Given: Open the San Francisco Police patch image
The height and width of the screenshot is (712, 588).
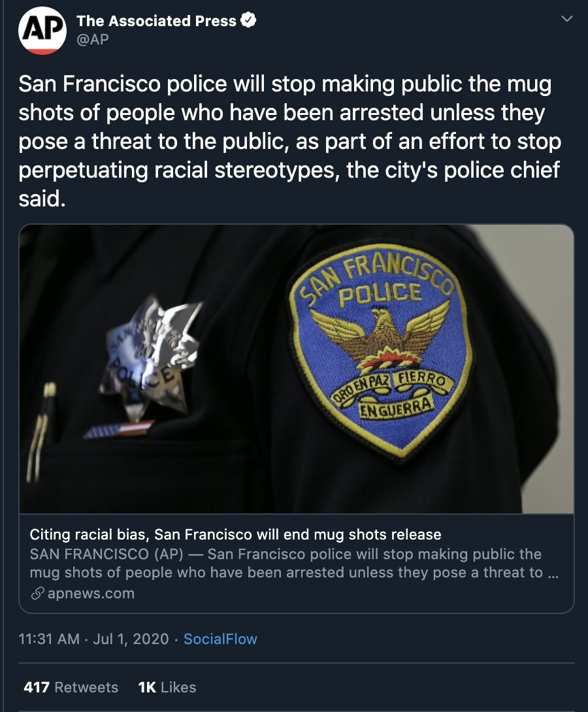Looking at the screenshot, I should point(297,369).
